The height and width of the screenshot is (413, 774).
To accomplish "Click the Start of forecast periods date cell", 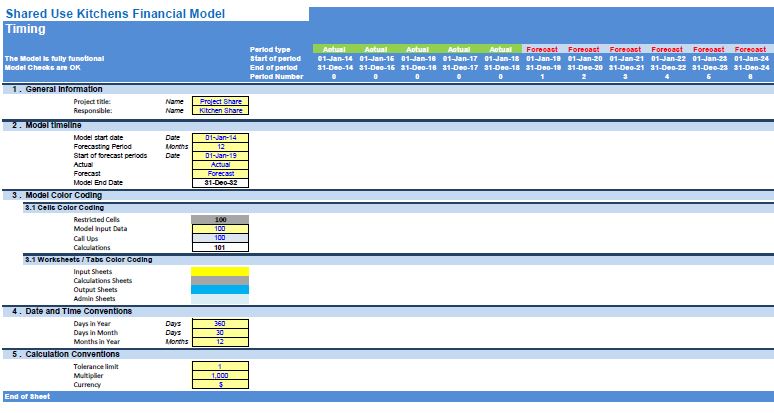I will [220, 155].
